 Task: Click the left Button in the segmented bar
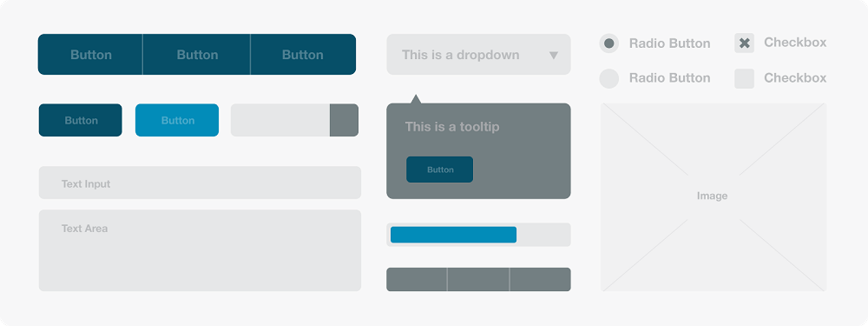[90, 54]
